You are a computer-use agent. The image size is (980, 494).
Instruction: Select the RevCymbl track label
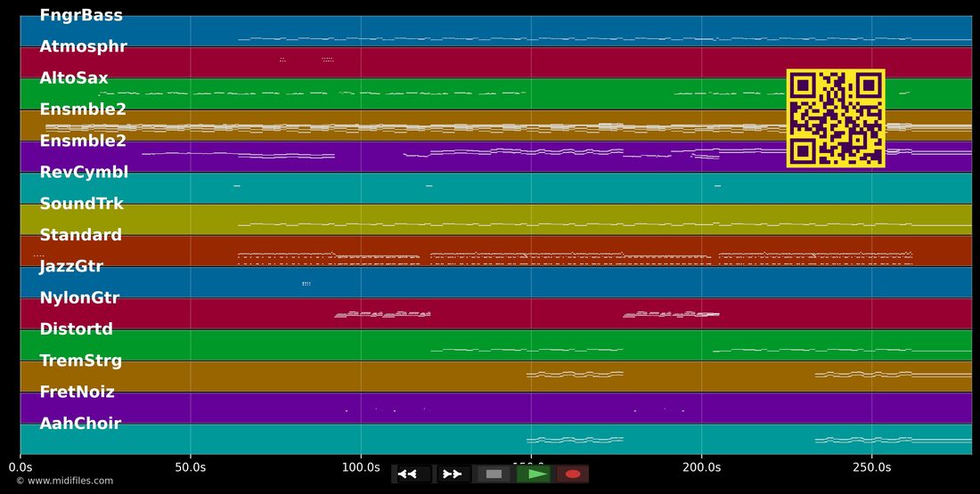pos(84,173)
